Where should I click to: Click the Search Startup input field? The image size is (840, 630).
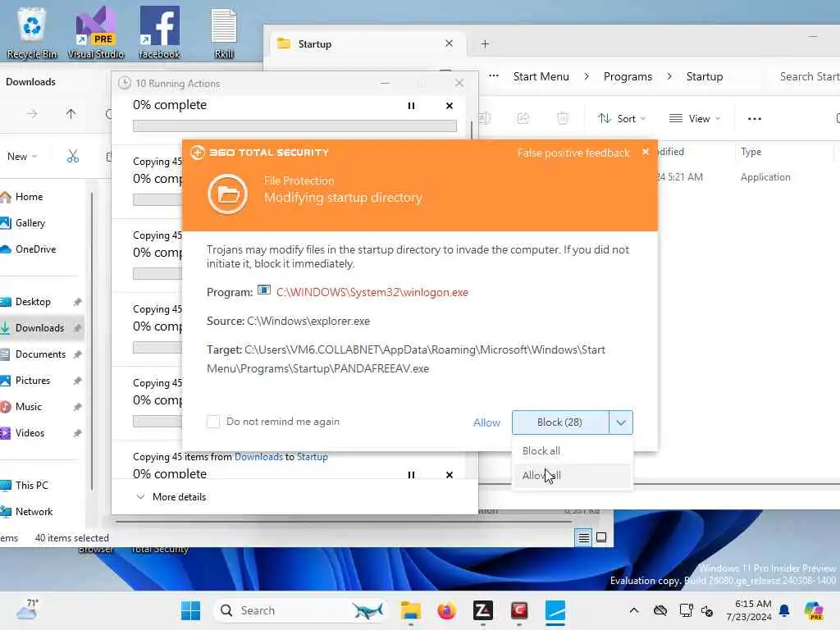806,76
